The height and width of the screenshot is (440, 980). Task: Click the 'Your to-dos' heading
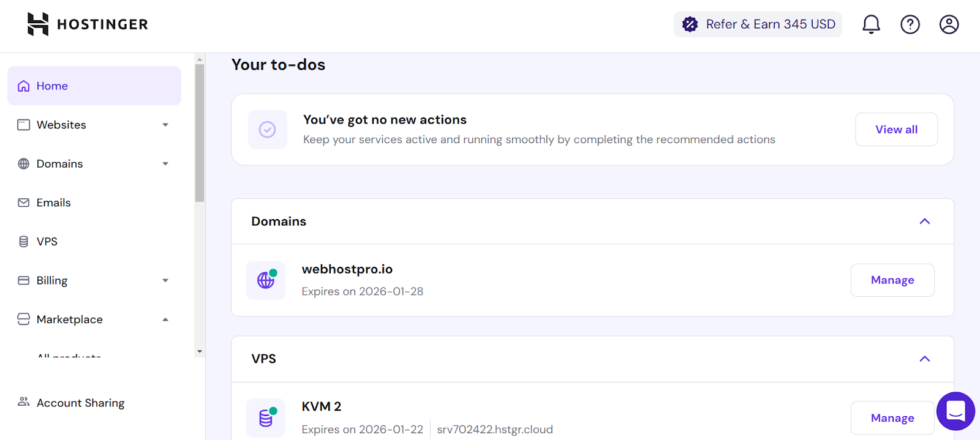point(279,65)
